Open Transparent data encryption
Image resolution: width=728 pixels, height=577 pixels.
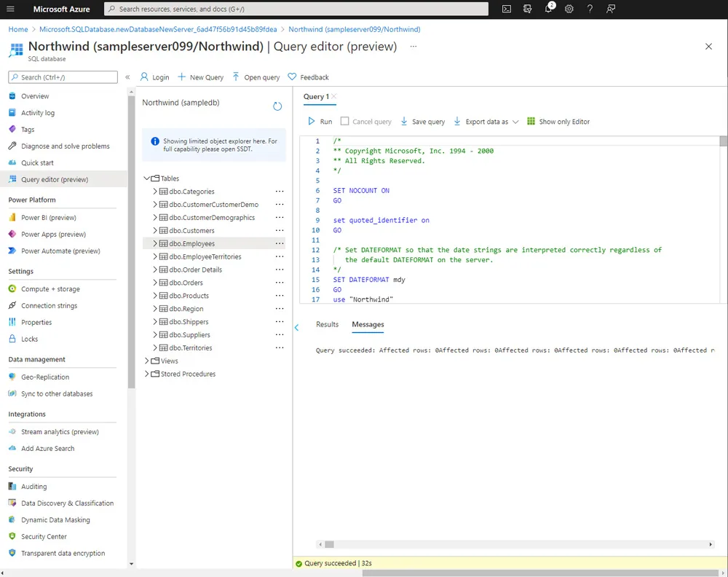pos(63,553)
